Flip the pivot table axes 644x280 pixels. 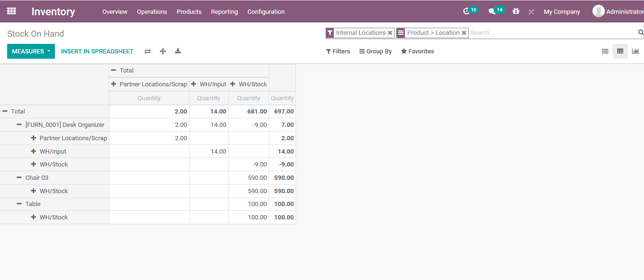[147, 51]
